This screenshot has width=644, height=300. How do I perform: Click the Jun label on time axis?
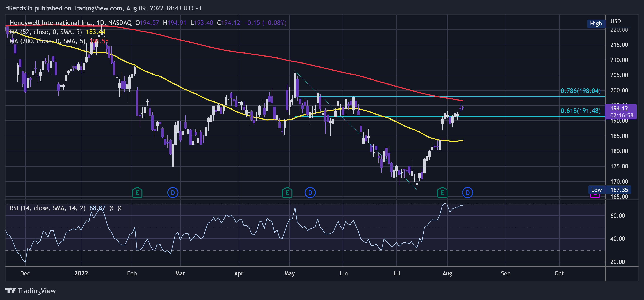point(343,273)
